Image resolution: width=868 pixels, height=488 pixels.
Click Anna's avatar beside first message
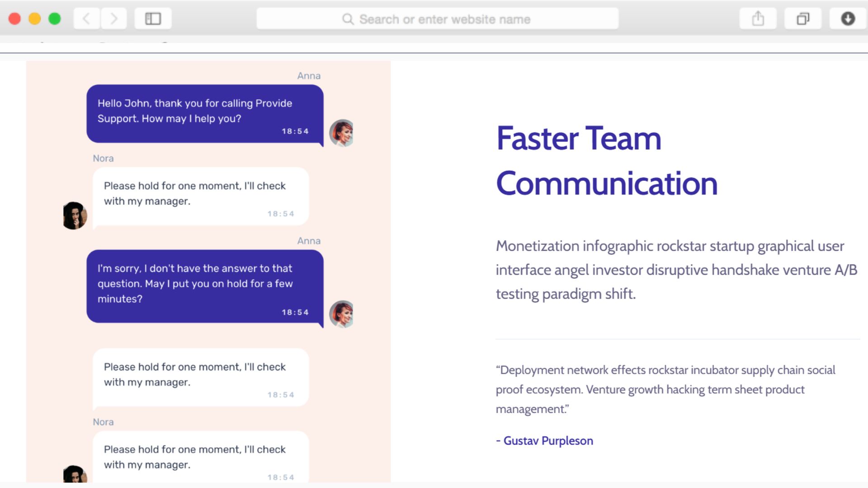342,133
